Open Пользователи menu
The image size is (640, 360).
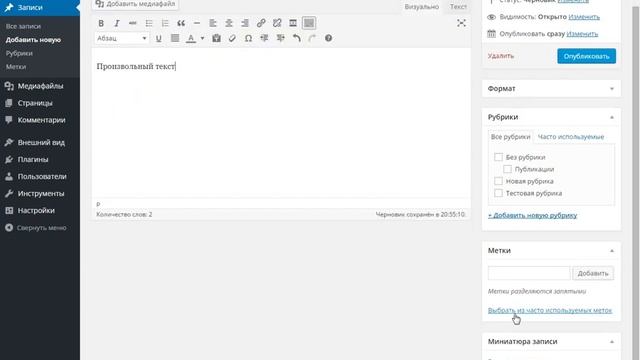point(40,176)
